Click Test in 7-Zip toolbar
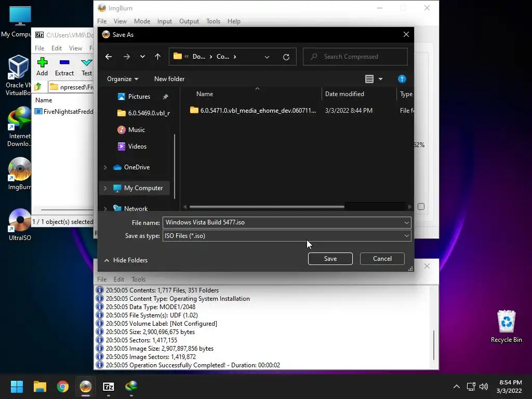 (87, 66)
